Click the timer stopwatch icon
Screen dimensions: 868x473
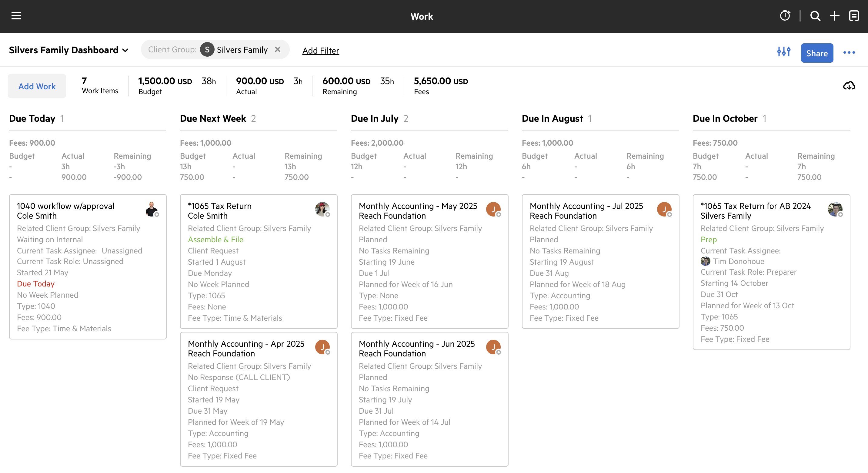click(785, 16)
